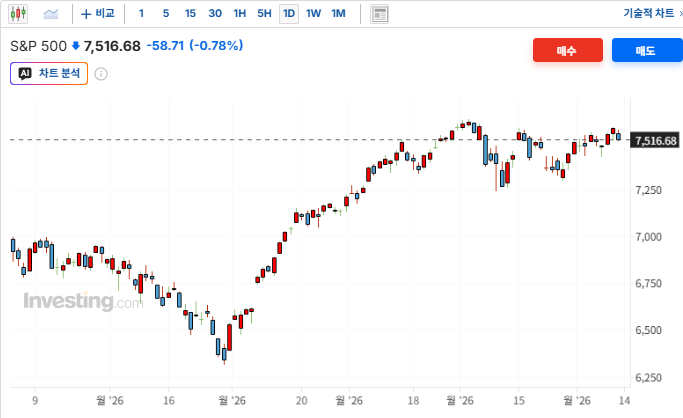Set the 30 minute interval

coord(215,13)
